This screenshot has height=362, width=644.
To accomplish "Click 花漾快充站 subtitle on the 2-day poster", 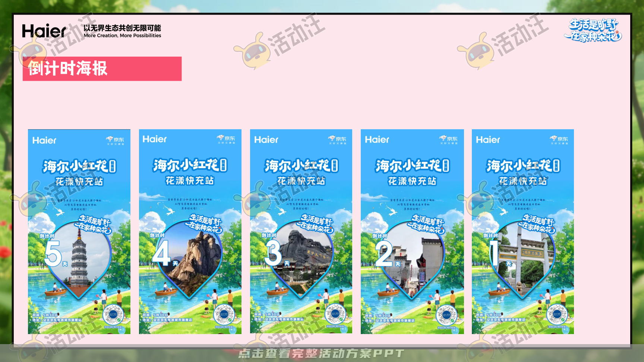I will coord(412,181).
